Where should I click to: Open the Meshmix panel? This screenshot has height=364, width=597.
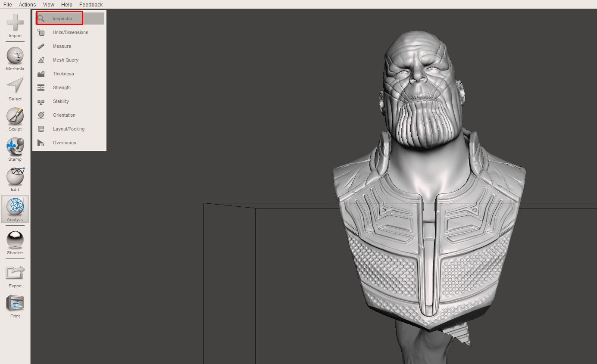(15, 57)
